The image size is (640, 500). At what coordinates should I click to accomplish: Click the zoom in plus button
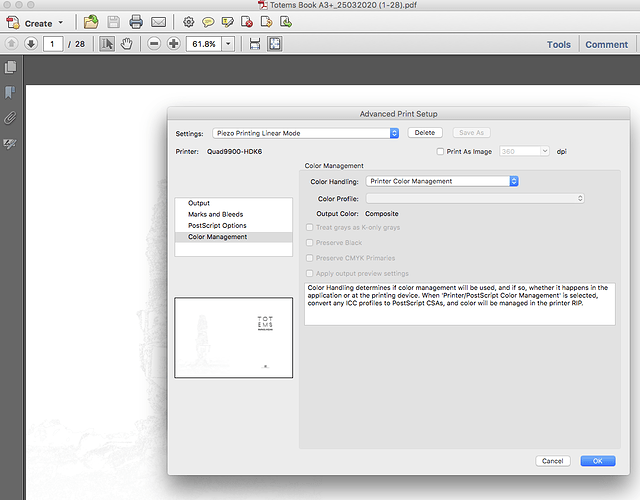point(174,44)
